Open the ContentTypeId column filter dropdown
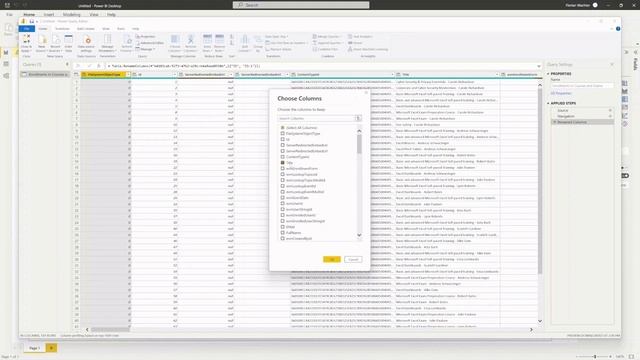The width and height of the screenshot is (640, 360). click(x=392, y=75)
